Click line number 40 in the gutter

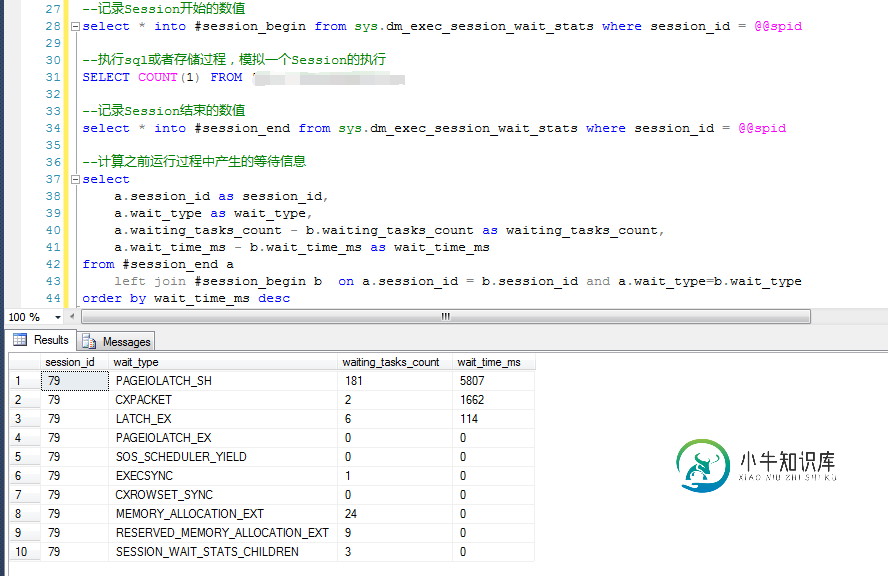(53, 230)
